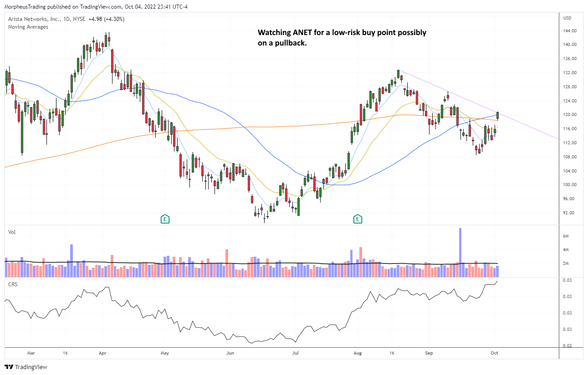
Task: Select the pink descending trendline
Action: [x=478, y=104]
